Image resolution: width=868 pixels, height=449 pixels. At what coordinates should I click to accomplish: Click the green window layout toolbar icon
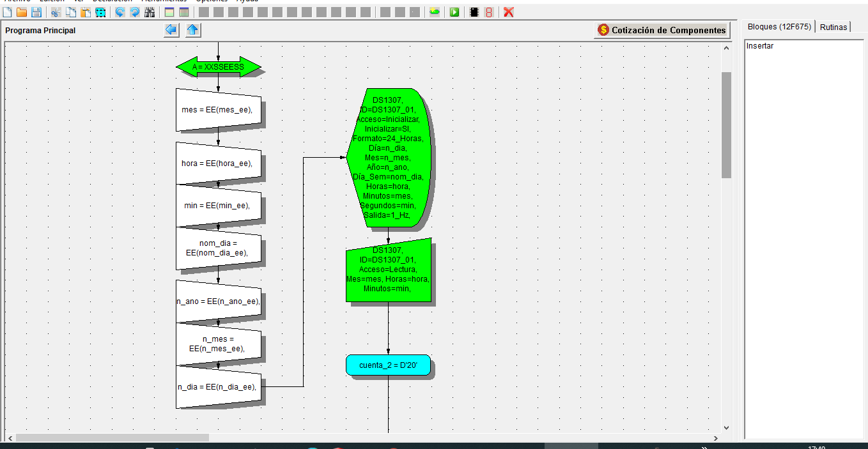pos(169,12)
